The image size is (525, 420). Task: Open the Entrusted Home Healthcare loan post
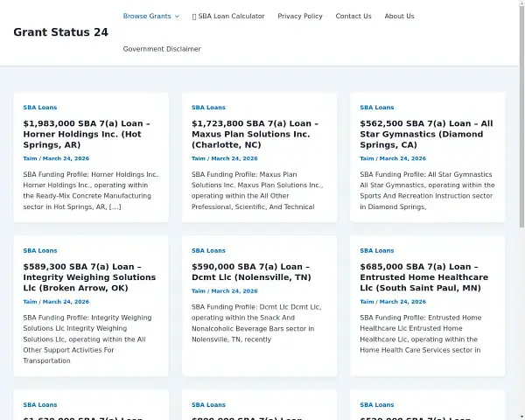(x=423, y=277)
